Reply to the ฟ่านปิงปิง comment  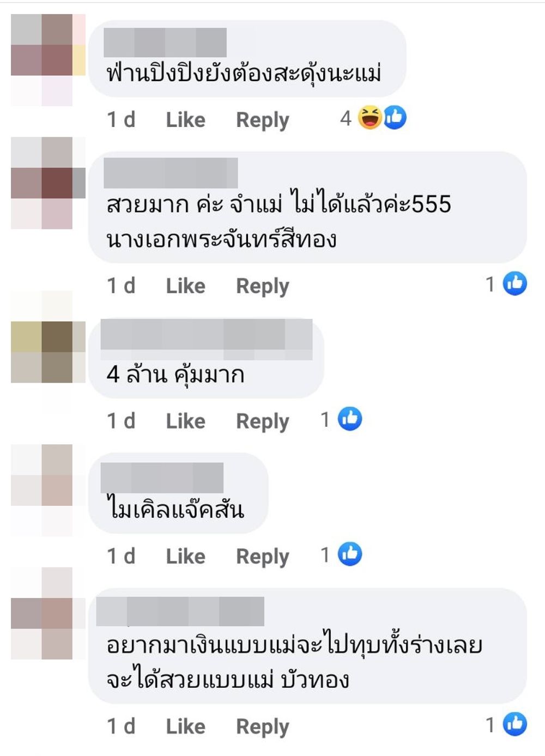(263, 120)
